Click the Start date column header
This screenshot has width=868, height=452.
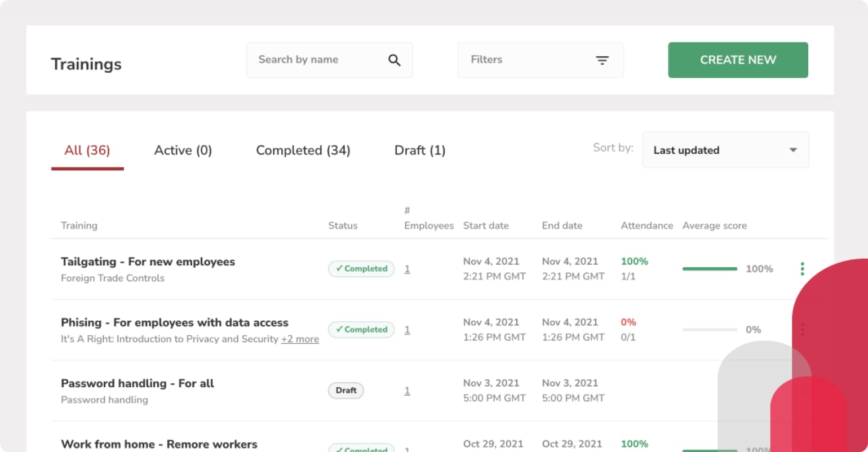pos(486,225)
